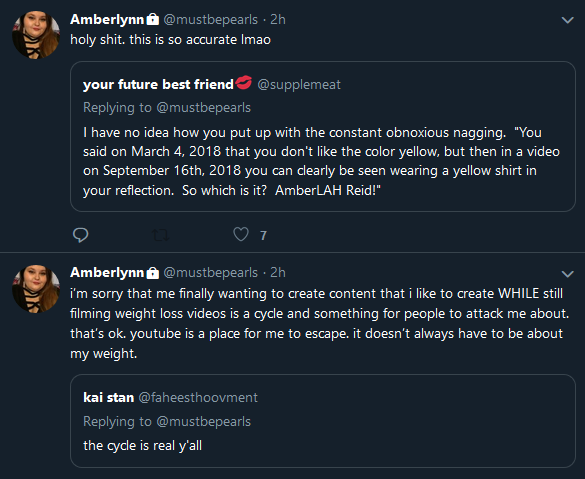Open quoted tweet 'the cycle is real y'all'
Image resolution: width=585 pixels, height=479 pixels.
tap(323, 421)
